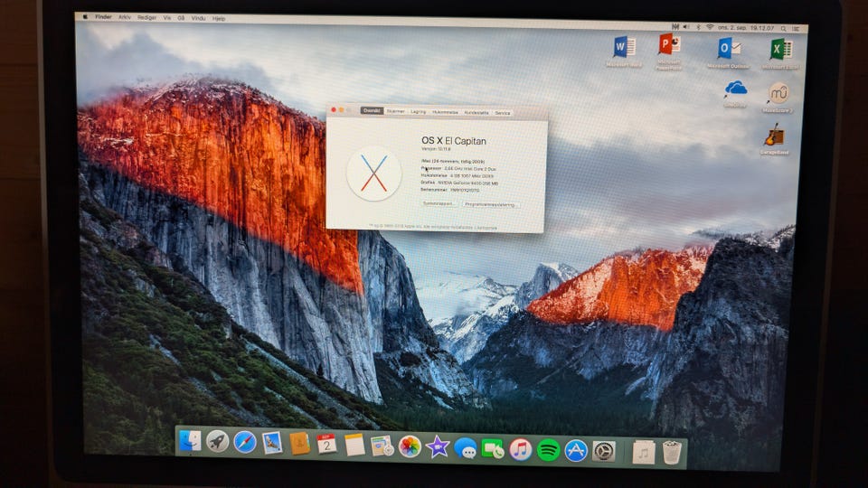
Task: Open the Finder menu in menu bar
Action: tap(103, 17)
